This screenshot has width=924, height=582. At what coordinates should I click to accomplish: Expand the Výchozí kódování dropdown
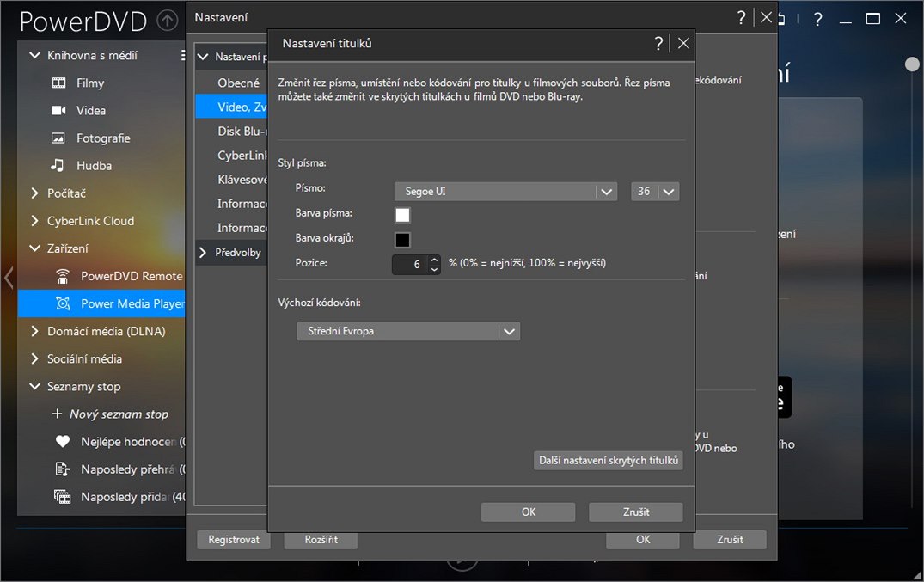(510, 331)
